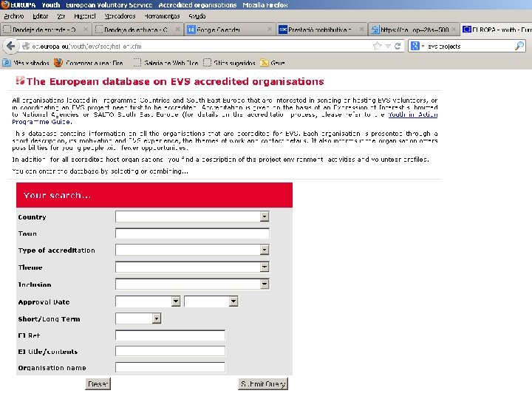The image size is (532, 399).
Task: Click the EI Ref input field
Action: click(x=170, y=335)
